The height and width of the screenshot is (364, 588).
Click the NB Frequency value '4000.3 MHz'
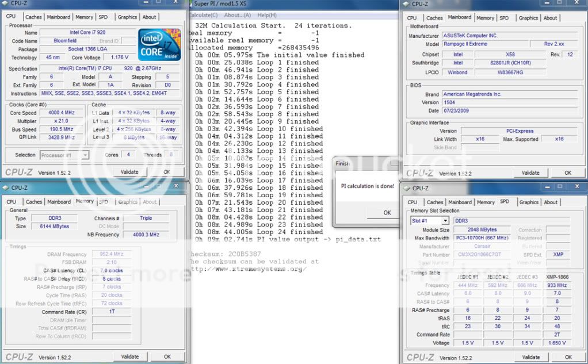click(146, 234)
